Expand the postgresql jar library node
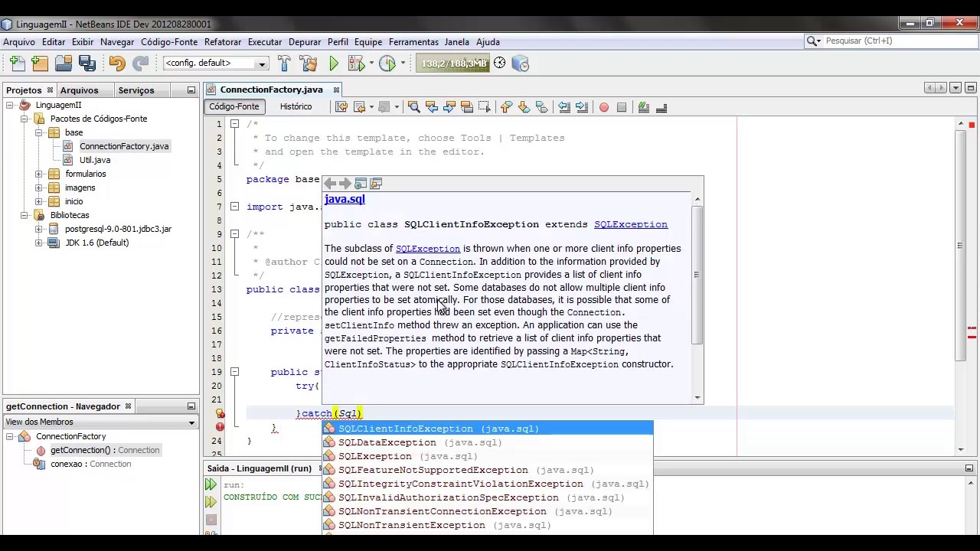 pyautogui.click(x=38, y=229)
